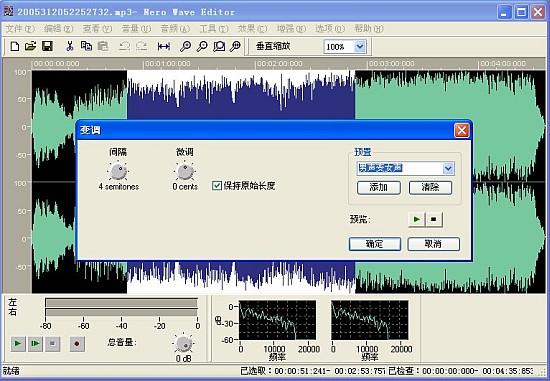Click the 垂直缩放 toolbar label

pyautogui.click(x=273, y=46)
